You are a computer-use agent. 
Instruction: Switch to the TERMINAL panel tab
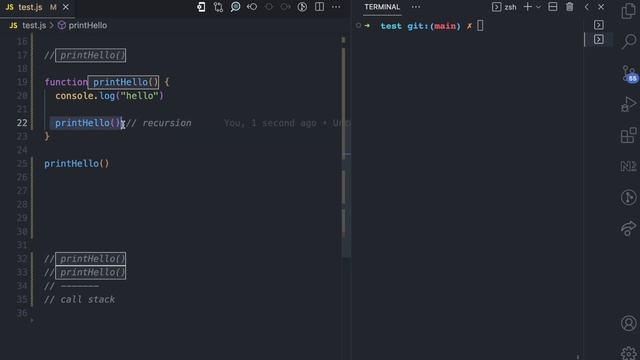pos(382,7)
